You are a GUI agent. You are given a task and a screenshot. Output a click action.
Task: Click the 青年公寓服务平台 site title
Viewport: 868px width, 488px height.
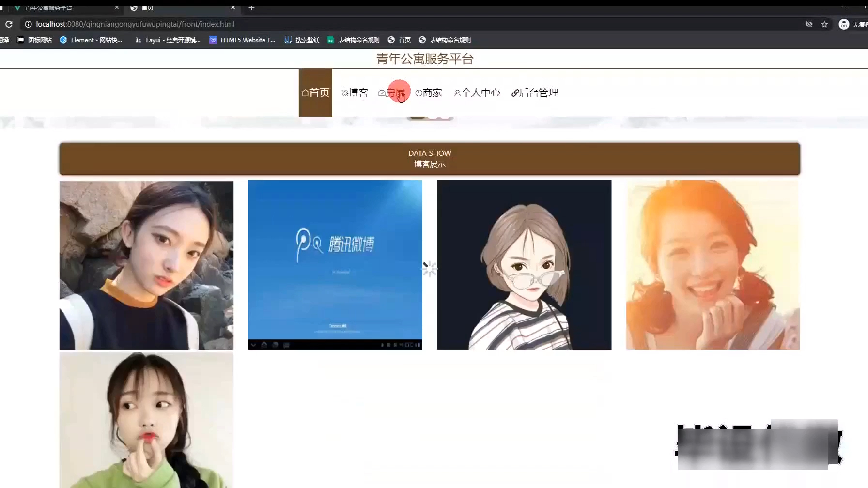coord(425,59)
